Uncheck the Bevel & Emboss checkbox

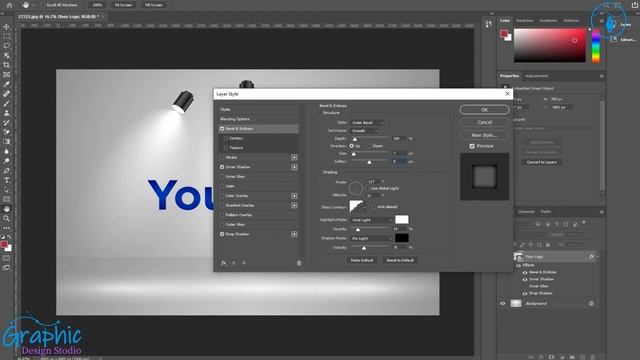(222, 129)
